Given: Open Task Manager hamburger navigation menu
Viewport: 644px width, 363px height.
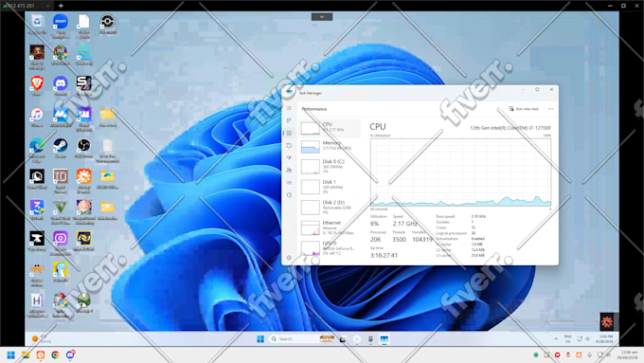Looking at the screenshot, I should pos(289,108).
